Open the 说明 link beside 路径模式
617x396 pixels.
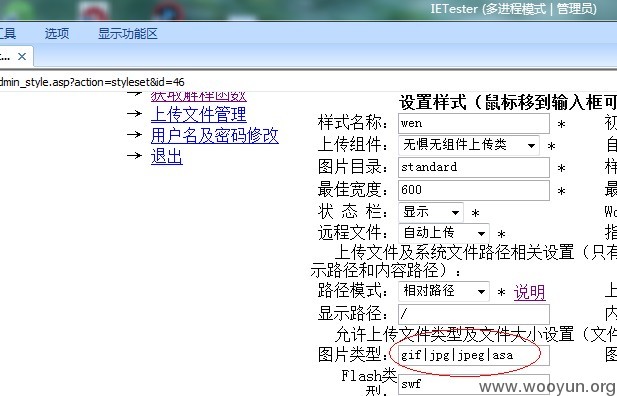[530, 292]
